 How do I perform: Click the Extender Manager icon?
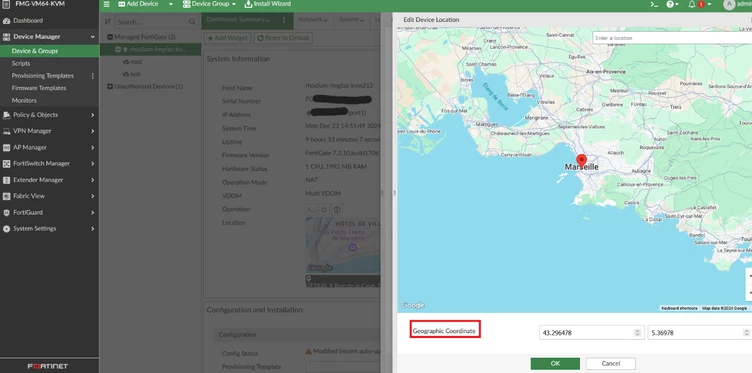(6, 180)
